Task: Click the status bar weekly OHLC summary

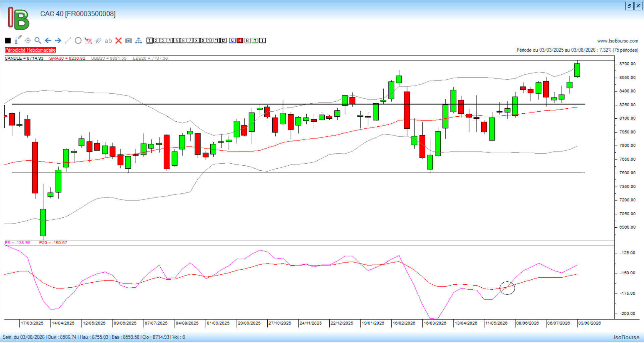Action: (94, 337)
